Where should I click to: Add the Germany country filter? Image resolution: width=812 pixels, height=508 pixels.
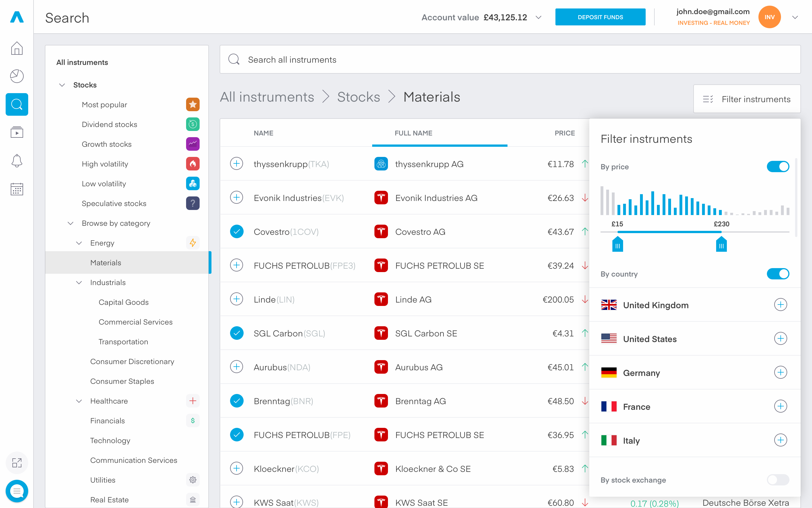coord(780,372)
